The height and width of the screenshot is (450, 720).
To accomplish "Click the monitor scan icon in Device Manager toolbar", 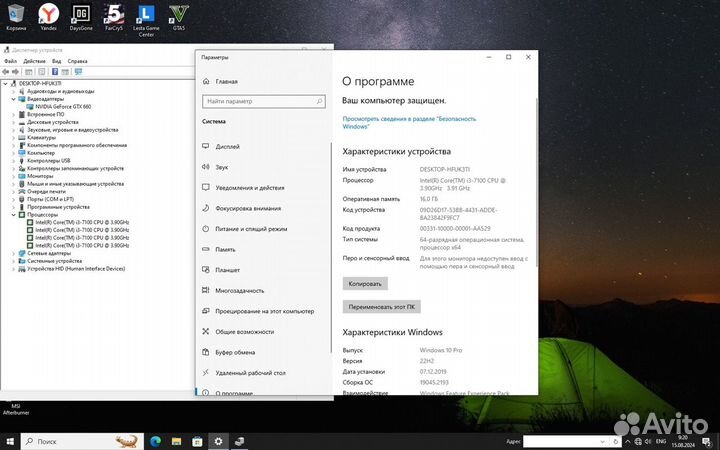I will [79, 72].
